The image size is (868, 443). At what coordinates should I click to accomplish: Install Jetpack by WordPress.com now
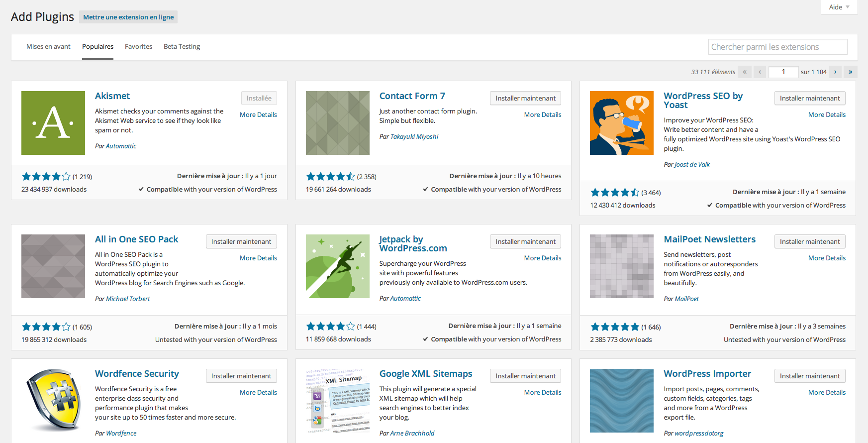pyautogui.click(x=525, y=241)
